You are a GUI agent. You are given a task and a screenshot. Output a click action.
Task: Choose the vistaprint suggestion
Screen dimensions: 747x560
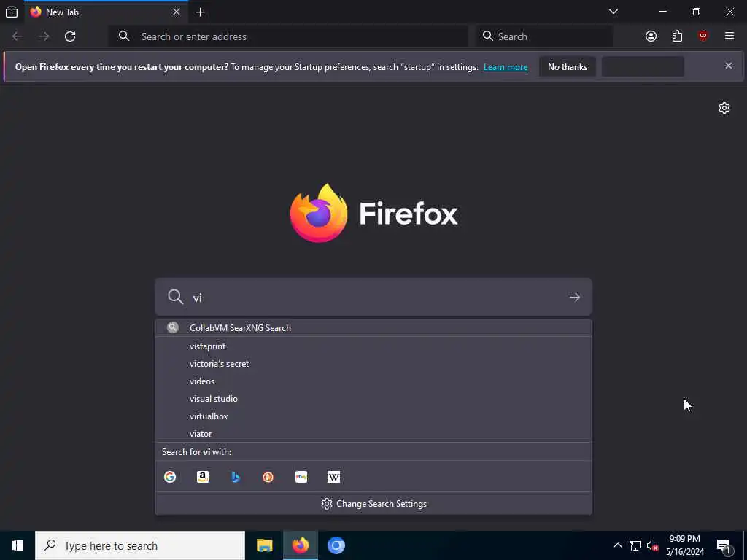tap(373, 346)
